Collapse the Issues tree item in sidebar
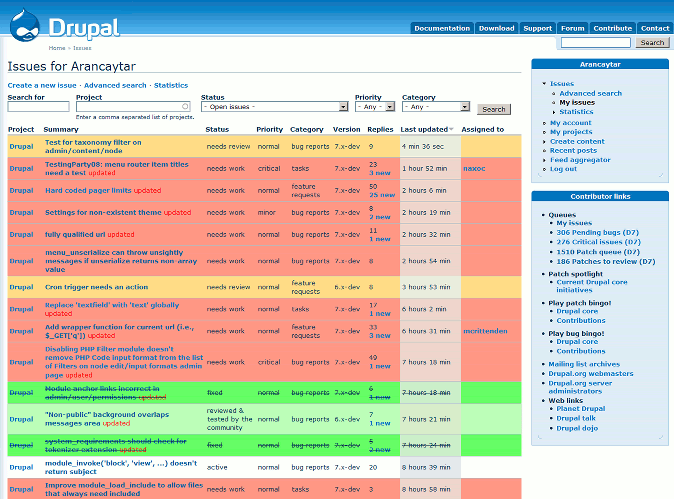Viewport: 674px width, 499px height. [544, 83]
